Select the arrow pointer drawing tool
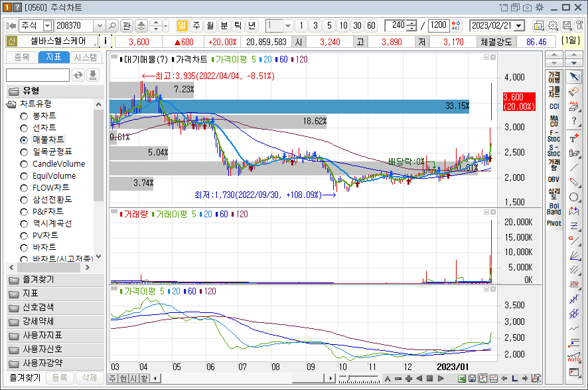Screen dimensions: 588x390 click(x=574, y=76)
